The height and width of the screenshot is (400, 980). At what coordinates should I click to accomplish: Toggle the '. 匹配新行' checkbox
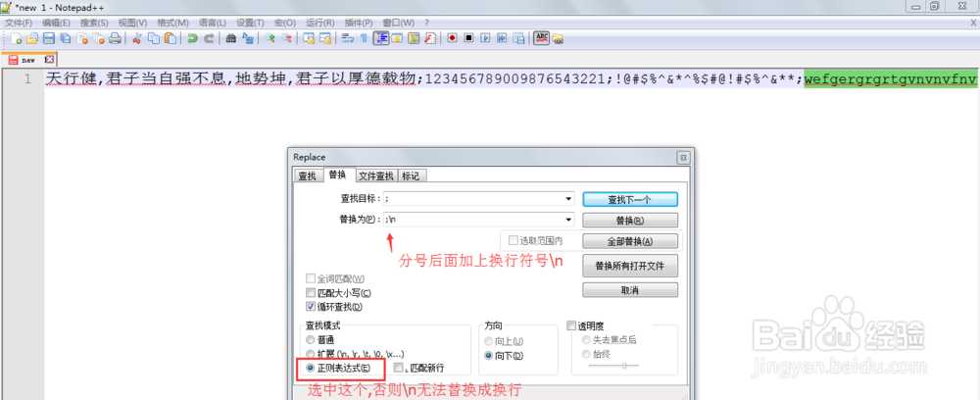(399, 368)
